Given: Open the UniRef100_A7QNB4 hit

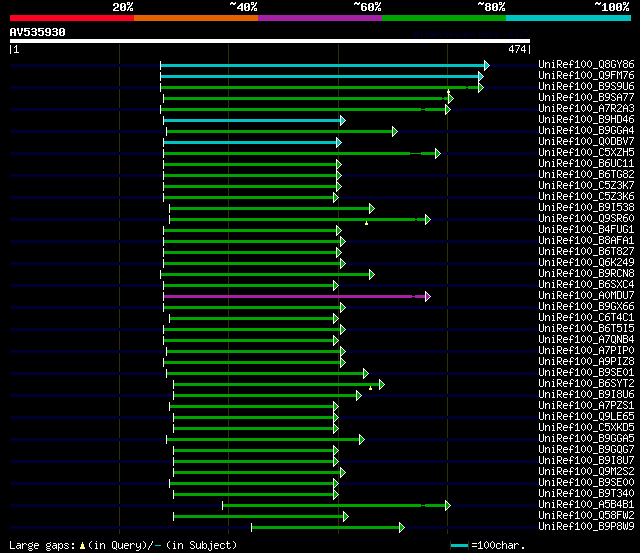Looking at the screenshot, I should 586,340.
